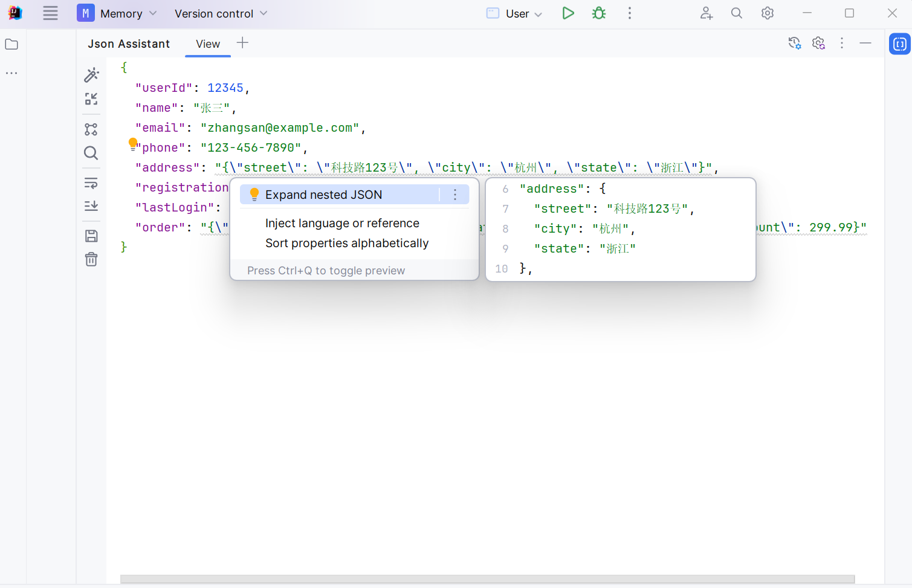
Task: Open the JSON structure view icon
Action: tap(91, 129)
